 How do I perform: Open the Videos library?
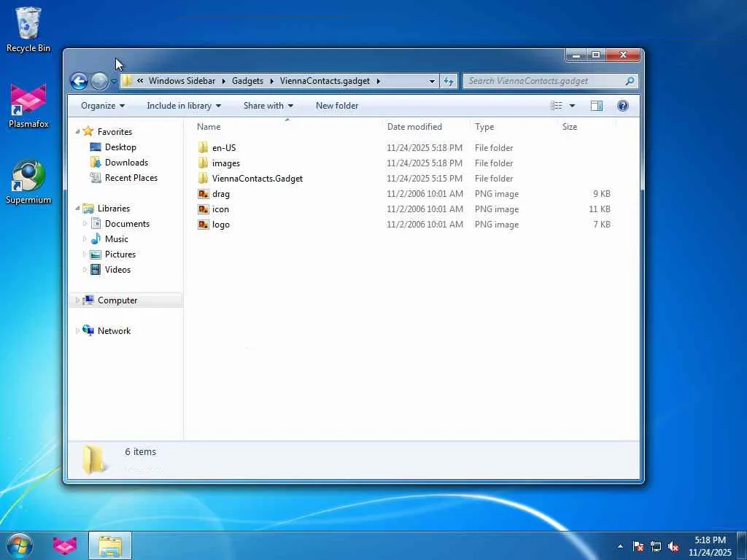pos(117,270)
